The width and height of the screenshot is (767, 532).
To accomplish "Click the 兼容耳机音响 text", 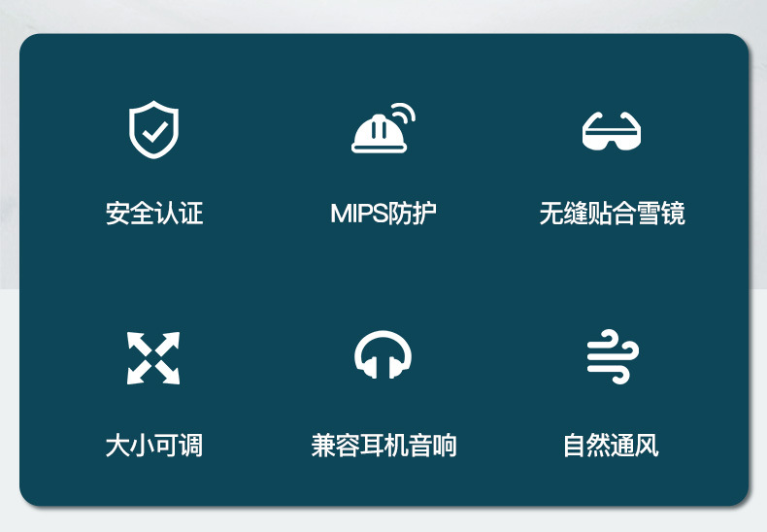I will pos(383,445).
